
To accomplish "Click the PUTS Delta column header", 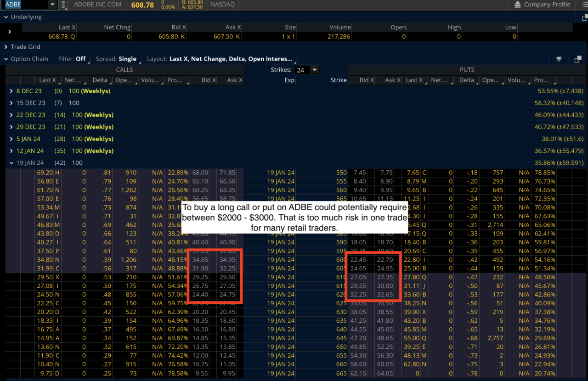I will click(466, 80).
